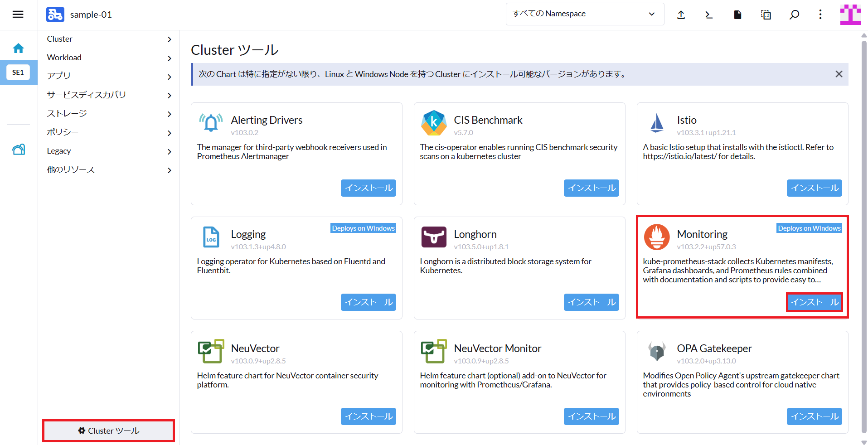The height and width of the screenshot is (445, 868).
Task: Install the CIS Benchmark chart
Action: [x=591, y=188]
